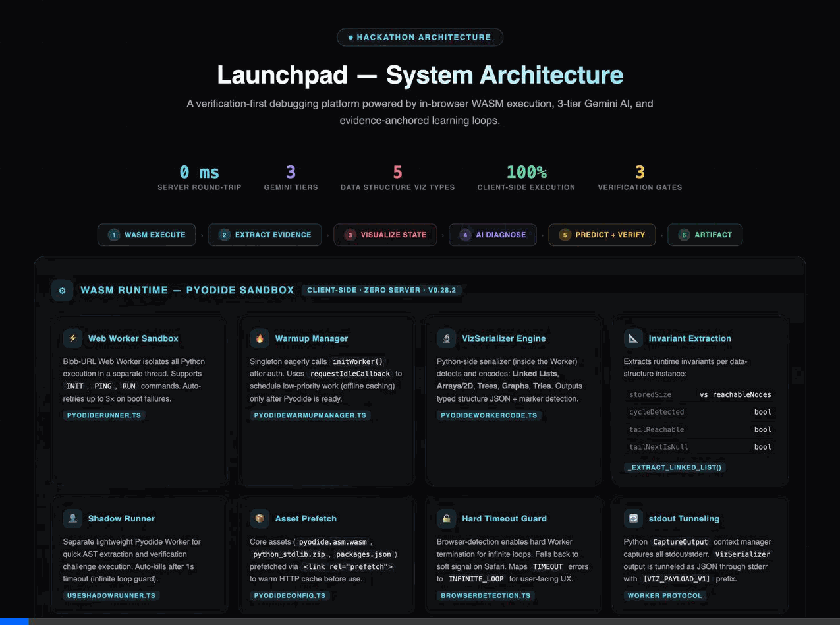Screen dimensions: 840x625
Task: Click the packages.json code snippet
Action: click(363, 554)
